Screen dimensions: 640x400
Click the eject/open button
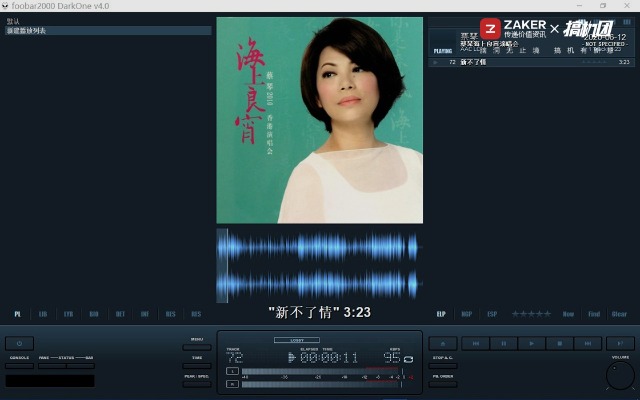point(443,343)
